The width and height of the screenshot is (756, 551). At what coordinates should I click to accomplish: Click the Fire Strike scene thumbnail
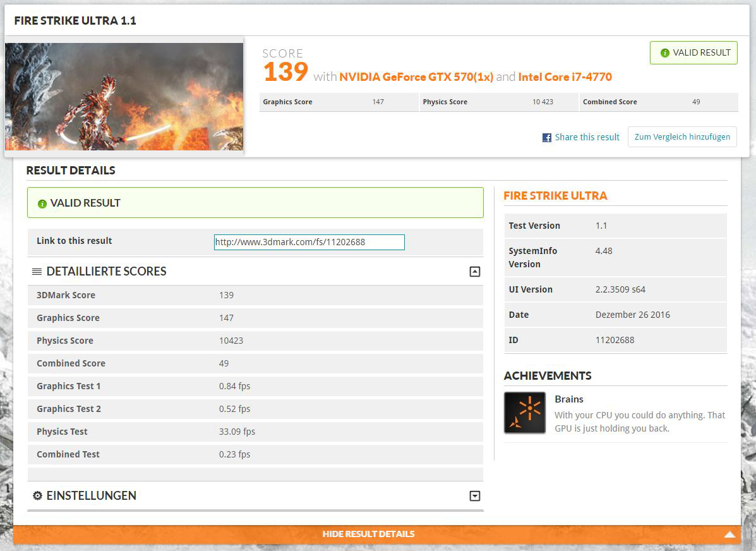point(124,97)
